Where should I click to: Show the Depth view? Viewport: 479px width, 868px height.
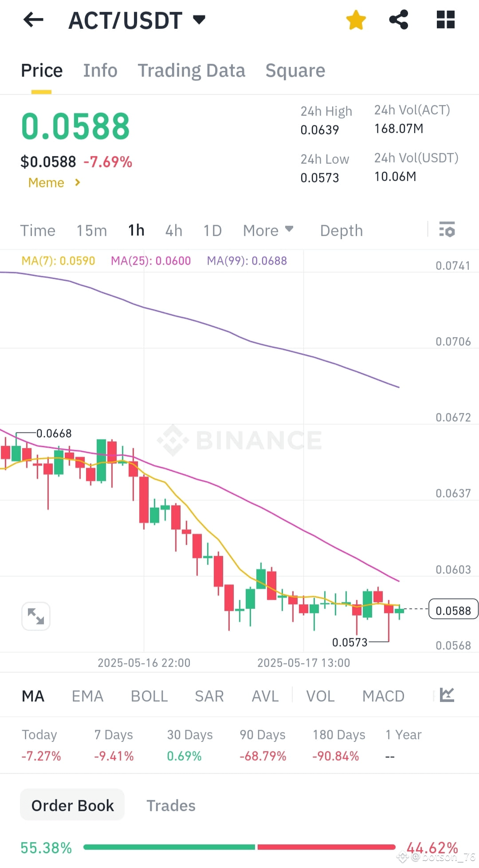(x=341, y=230)
